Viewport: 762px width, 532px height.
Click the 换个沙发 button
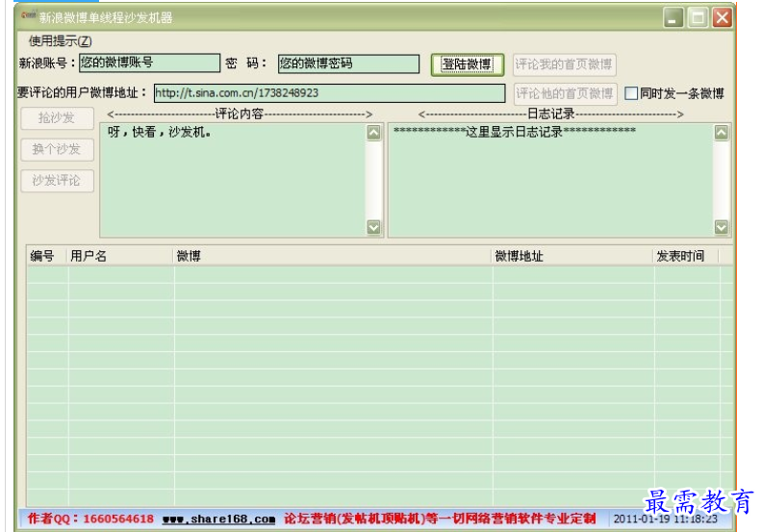tap(57, 150)
